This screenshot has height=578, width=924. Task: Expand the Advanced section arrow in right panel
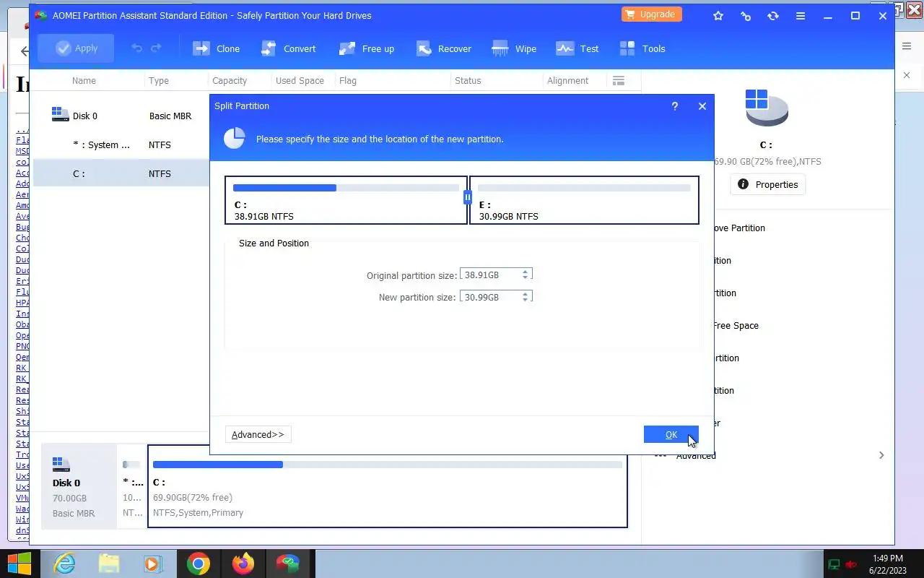881,455
